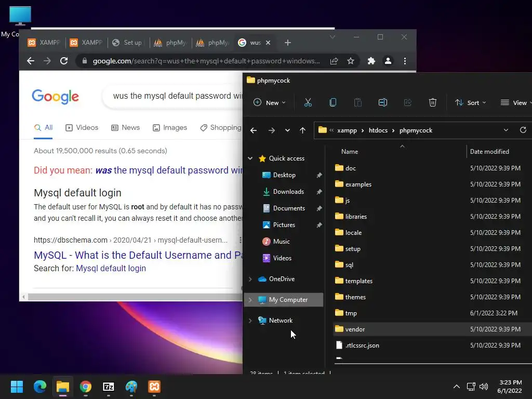Sort files by the Date modified column
The image size is (532, 399).
(x=489, y=152)
